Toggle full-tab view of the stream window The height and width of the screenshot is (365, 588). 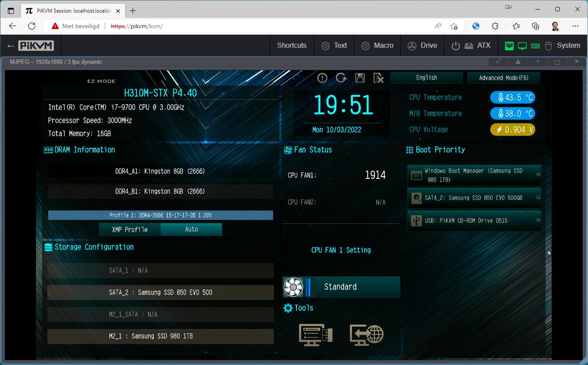(x=498, y=62)
